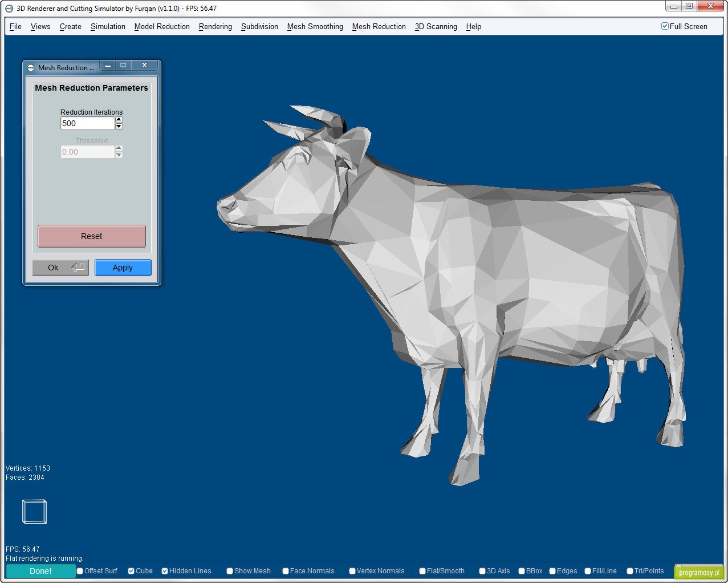Click the Done! status button
Screen dimensions: 728x583
coord(40,571)
